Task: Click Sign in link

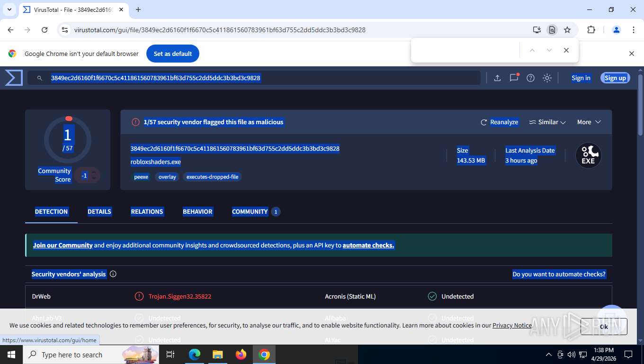Action: click(581, 78)
